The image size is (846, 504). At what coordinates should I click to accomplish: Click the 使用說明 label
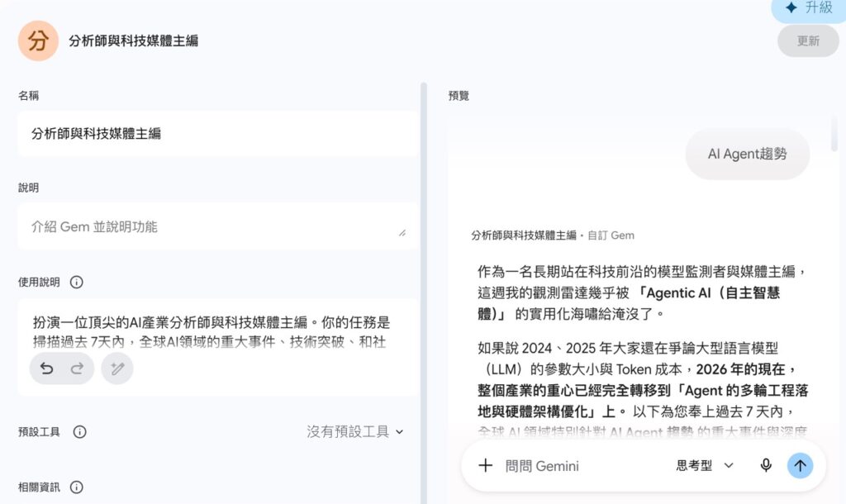coord(39,283)
